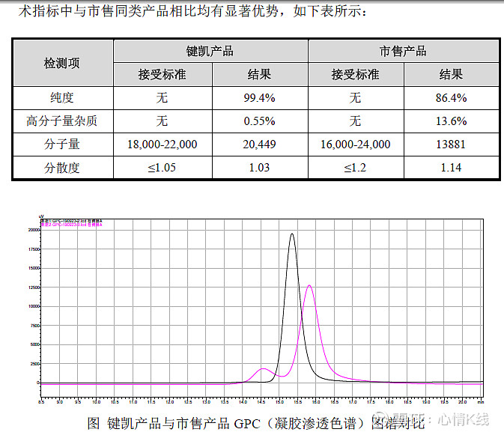
Task: Click the "检测项" table header cell
Action: (64, 63)
